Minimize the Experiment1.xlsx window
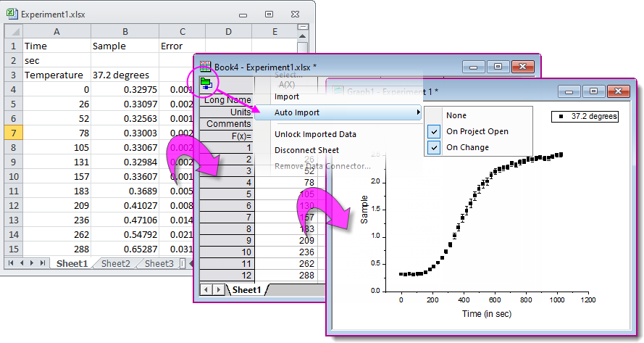Screen dimensions: 644x343 [243, 15]
